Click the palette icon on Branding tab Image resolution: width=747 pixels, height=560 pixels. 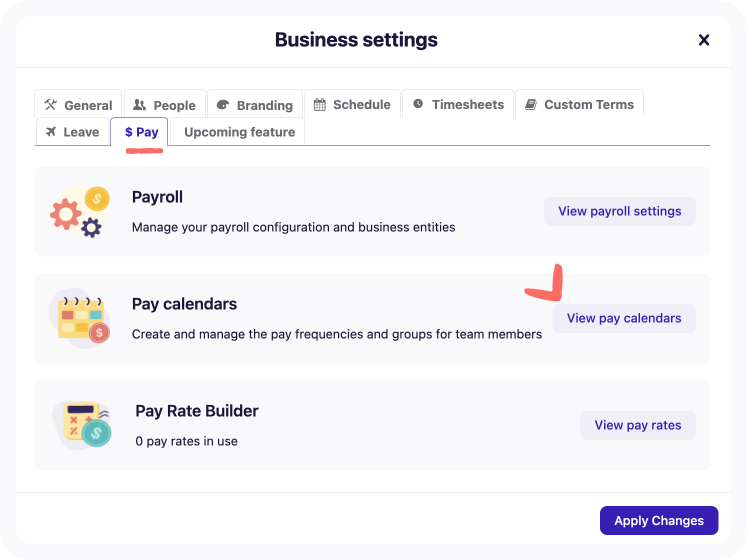223,105
